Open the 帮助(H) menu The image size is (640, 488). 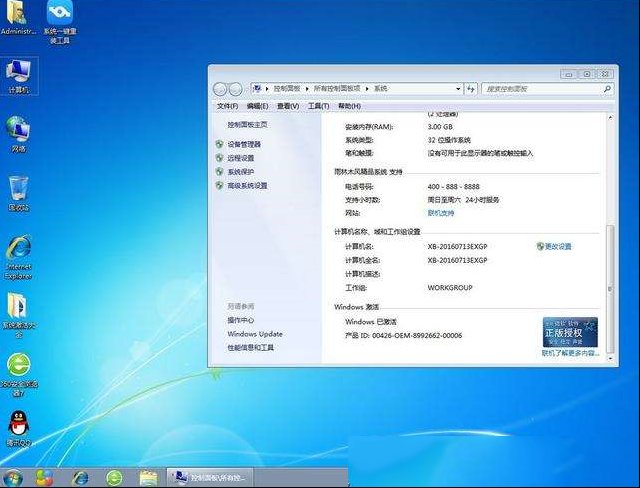coord(349,106)
